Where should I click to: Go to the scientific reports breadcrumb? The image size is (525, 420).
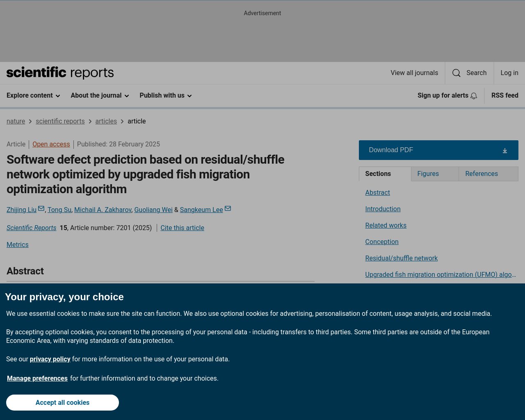[60, 121]
